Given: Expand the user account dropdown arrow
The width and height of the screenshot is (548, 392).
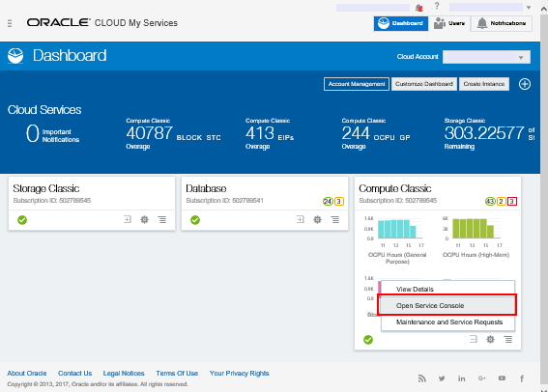Looking at the screenshot, I should [529, 8].
